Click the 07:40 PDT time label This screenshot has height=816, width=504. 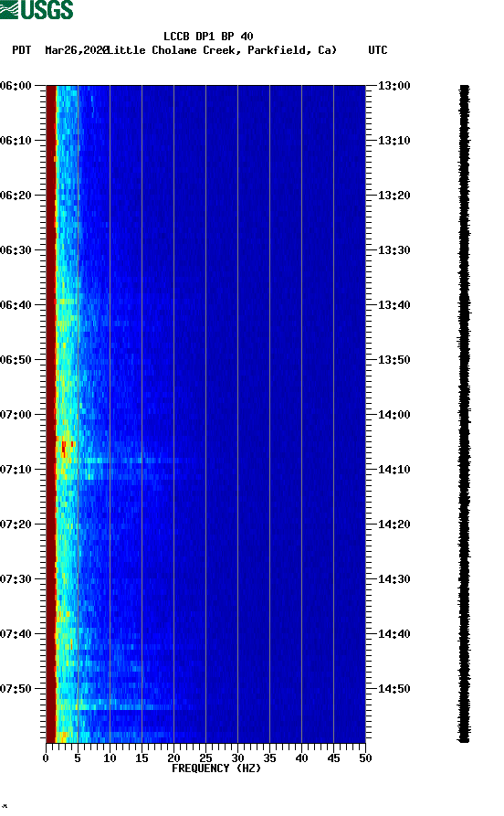coord(16,633)
